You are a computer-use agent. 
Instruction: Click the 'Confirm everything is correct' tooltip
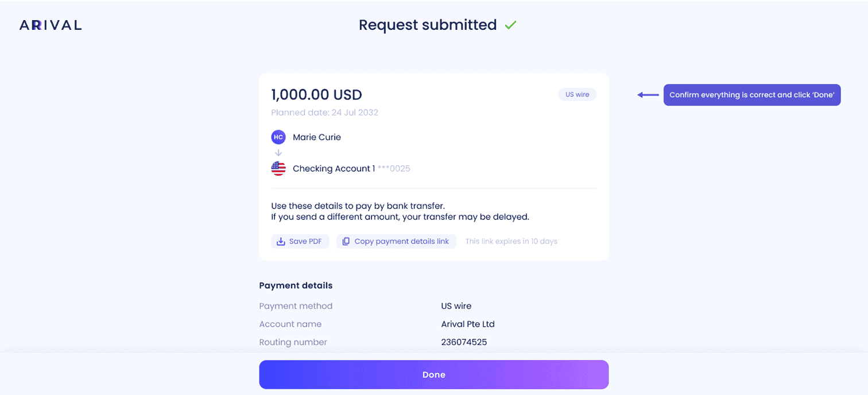[752, 95]
